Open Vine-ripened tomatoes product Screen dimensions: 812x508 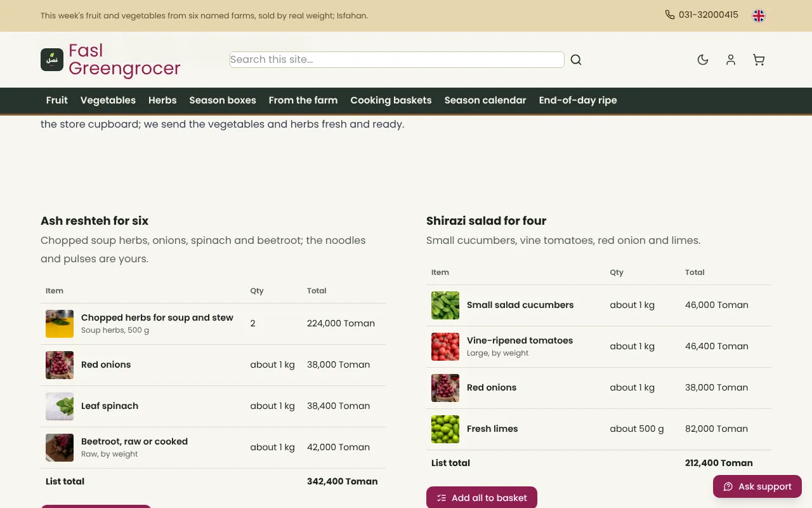tap(520, 340)
